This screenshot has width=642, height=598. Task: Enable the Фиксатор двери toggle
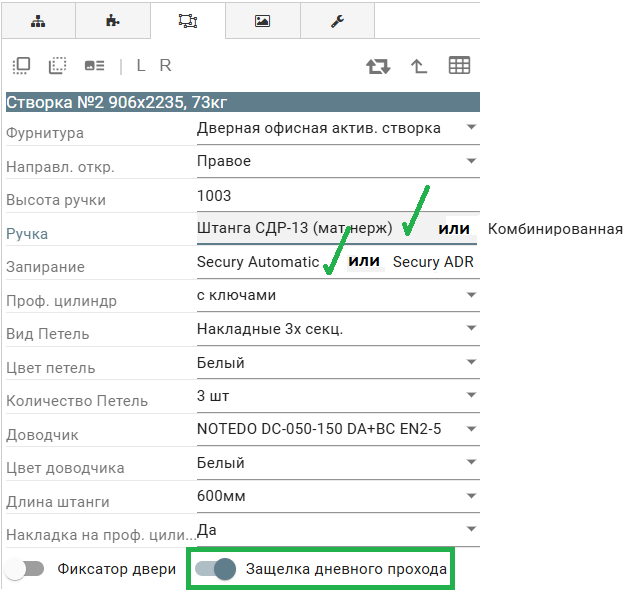click(x=25, y=569)
